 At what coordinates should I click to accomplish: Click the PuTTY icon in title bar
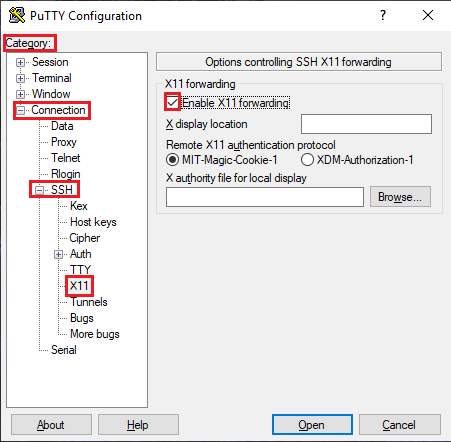(x=17, y=15)
